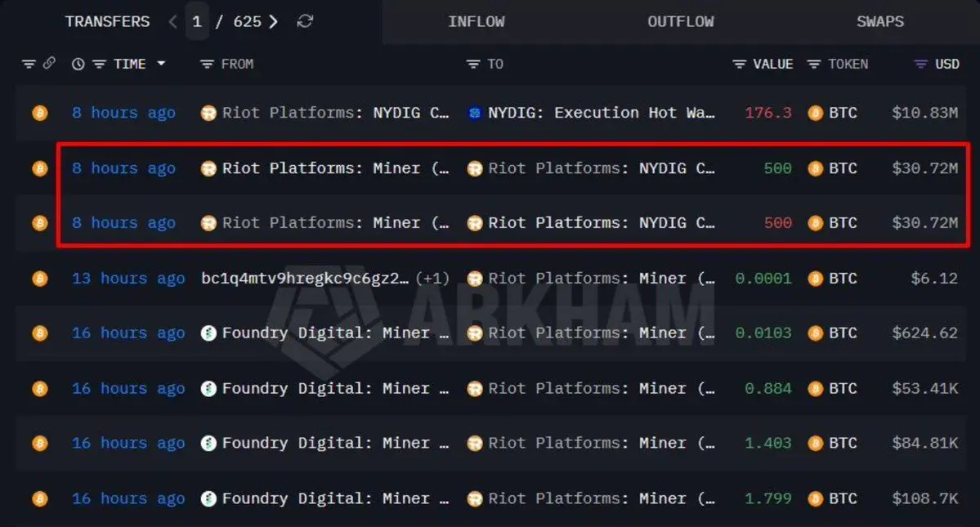The height and width of the screenshot is (527, 980).
Task: Sort by TIME dropdown arrow
Action: pos(161,64)
